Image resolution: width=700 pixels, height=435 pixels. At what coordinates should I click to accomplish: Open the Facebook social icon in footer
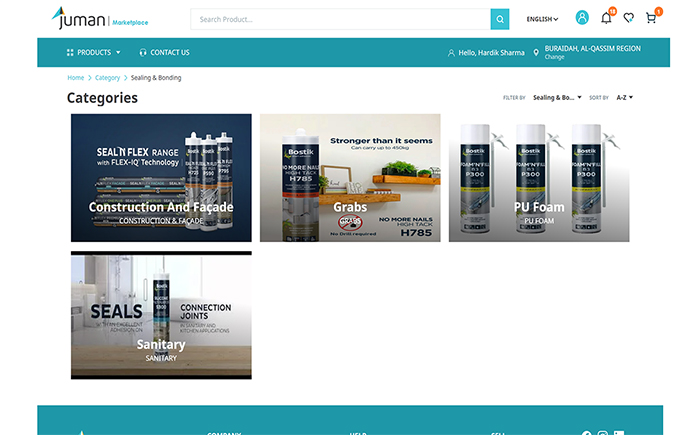coord(587,433)
